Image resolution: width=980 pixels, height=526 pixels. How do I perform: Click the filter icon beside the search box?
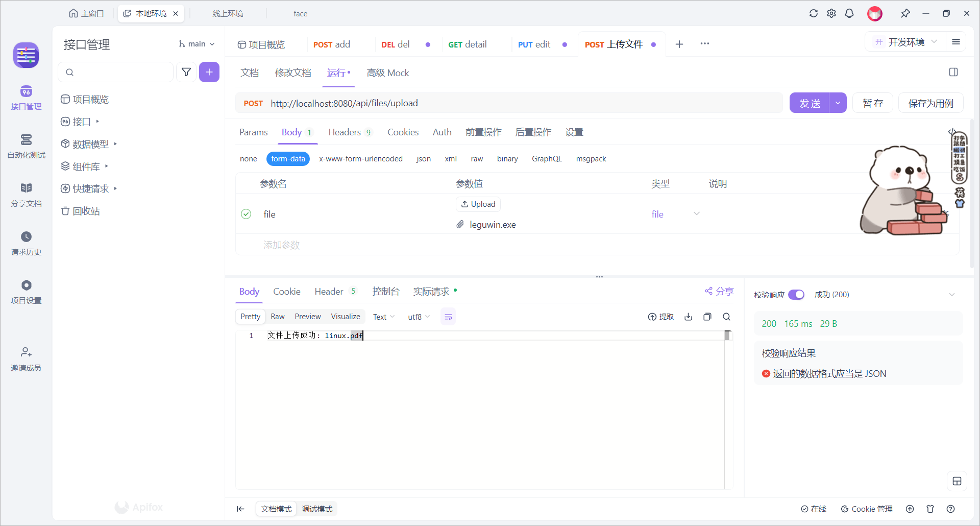tap(186, 72)
